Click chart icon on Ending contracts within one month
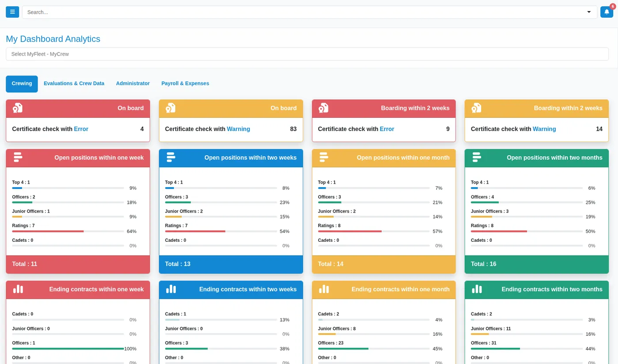 click(324, 289)
